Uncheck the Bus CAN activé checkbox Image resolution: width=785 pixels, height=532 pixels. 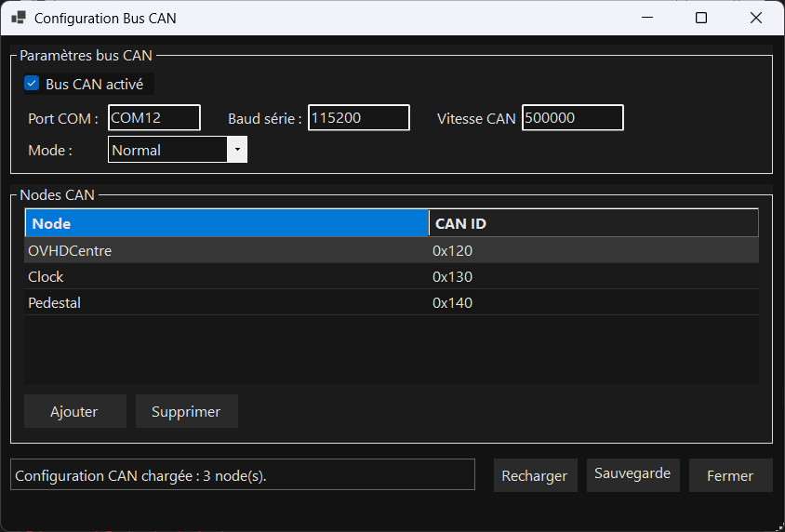click(32, 84)
